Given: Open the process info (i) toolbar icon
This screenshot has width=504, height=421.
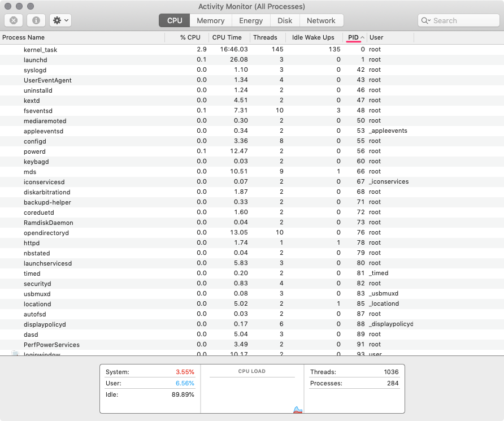Looking at the screenshot, I should tap(36, 20).
